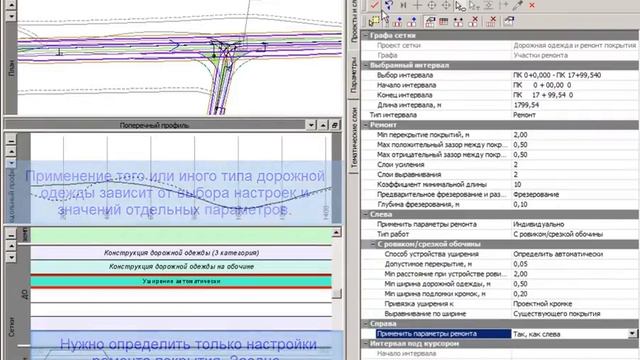The width and height of the screenshot is (640, 360).
Task: Click the Допустимое перекрытие value 0,05
Action: coord(575,264)
